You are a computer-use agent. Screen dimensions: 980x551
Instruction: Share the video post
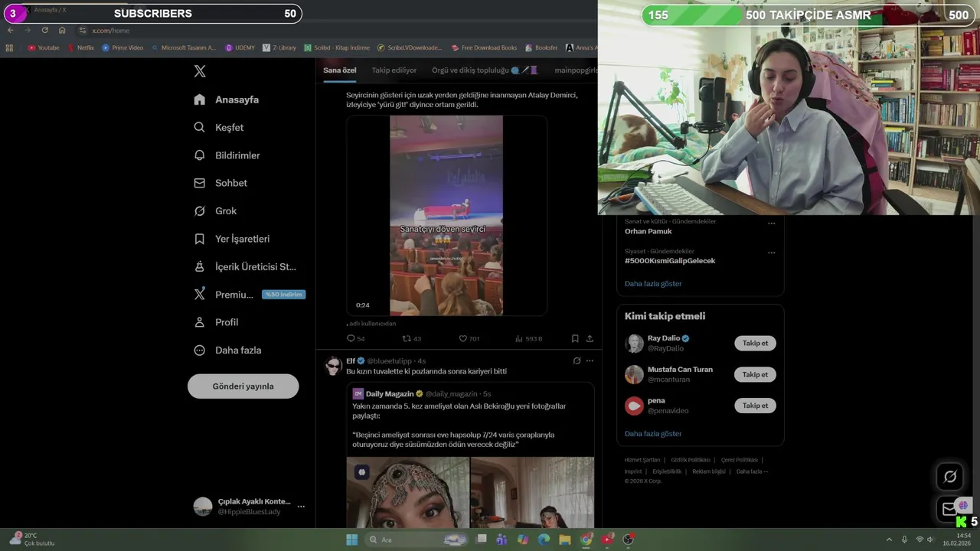[590, 338]
